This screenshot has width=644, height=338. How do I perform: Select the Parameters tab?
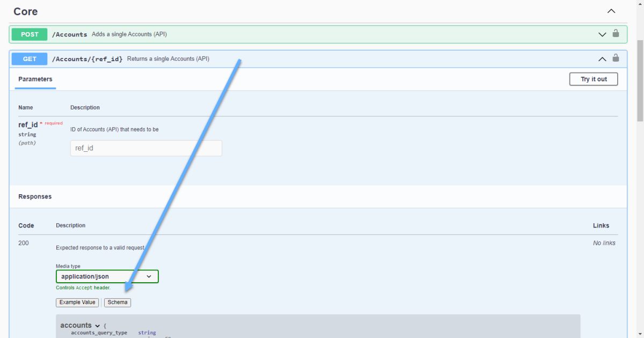35,79
